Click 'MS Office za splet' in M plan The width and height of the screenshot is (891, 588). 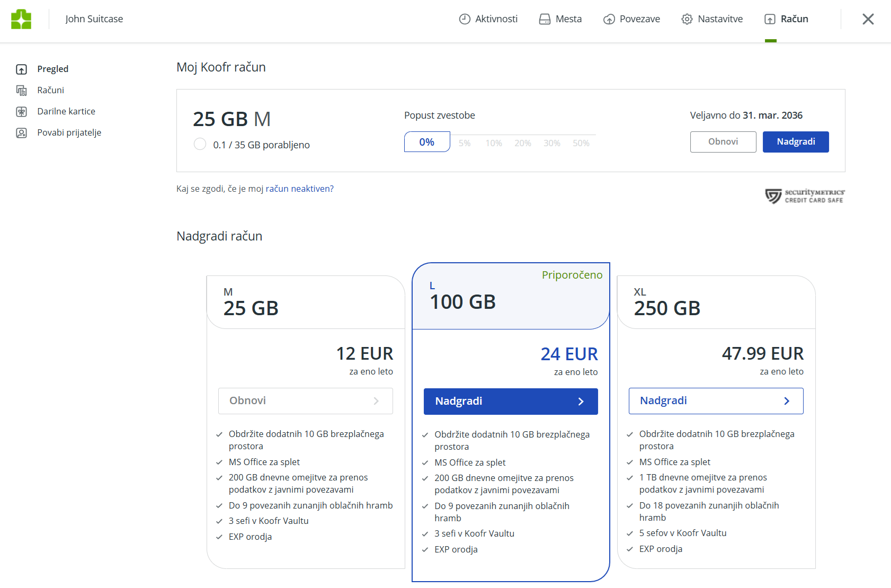click(264, 462)
